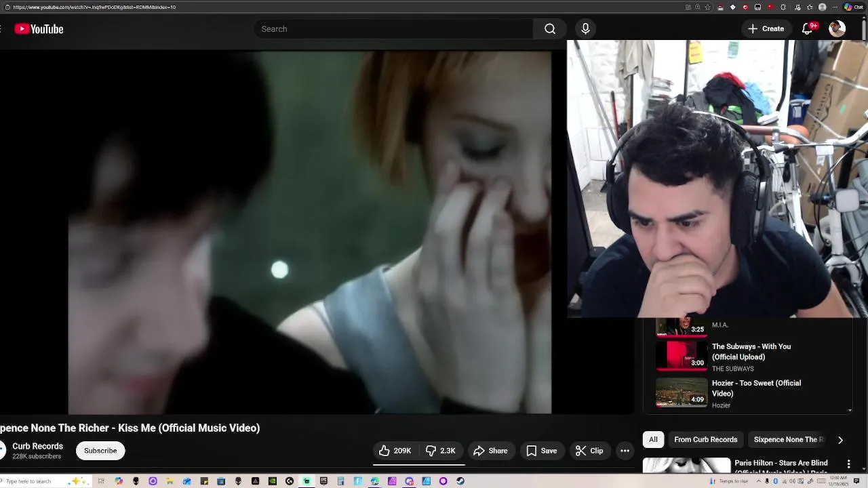Show more filter chips with right arrow
Viewport: 868px width, 488px height.
(x=840, y=440)
